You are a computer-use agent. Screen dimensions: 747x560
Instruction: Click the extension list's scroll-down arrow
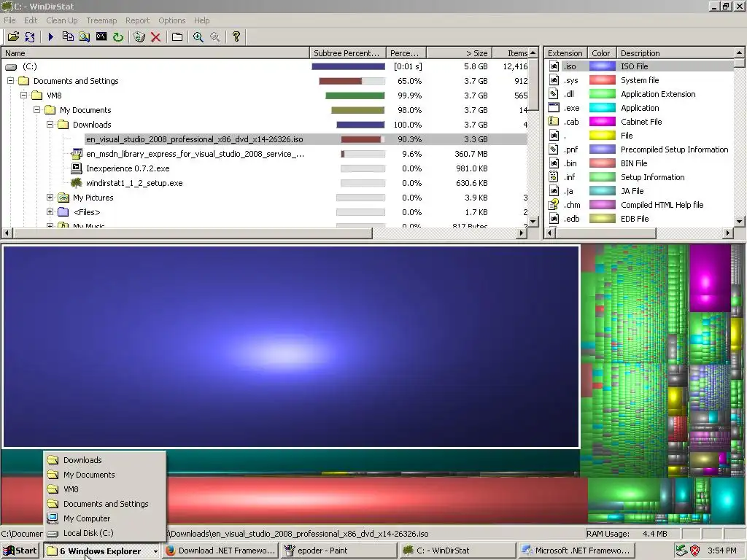(739, 221)
